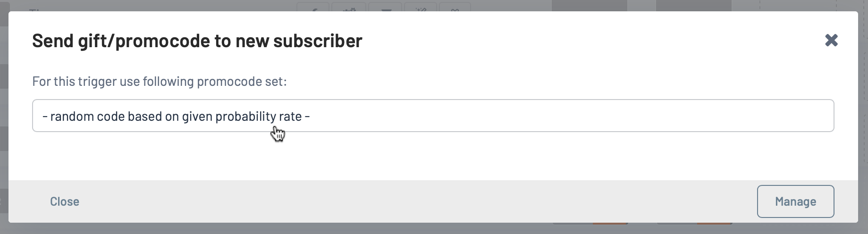This screenshot has height=234, width=868.
Task: Click the right orange strip below the dialog
Action: coord(714,223)
